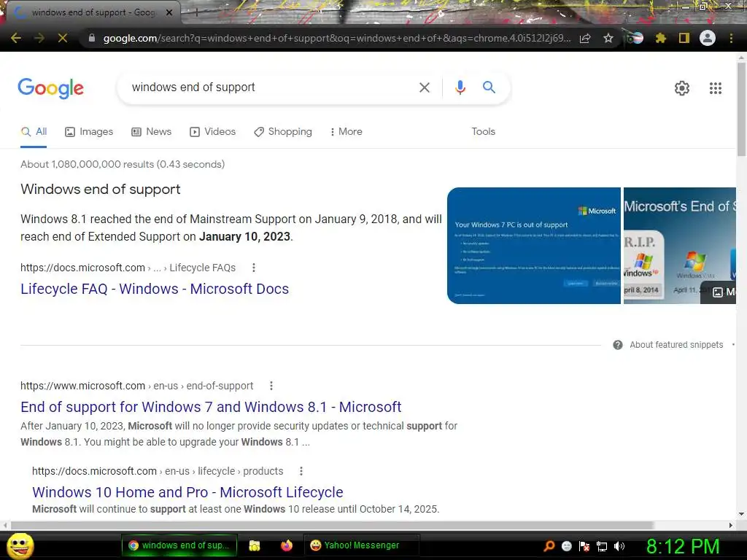The image size is (747, 560).
Task: Open the network tray icon
Action: (602, 546)
